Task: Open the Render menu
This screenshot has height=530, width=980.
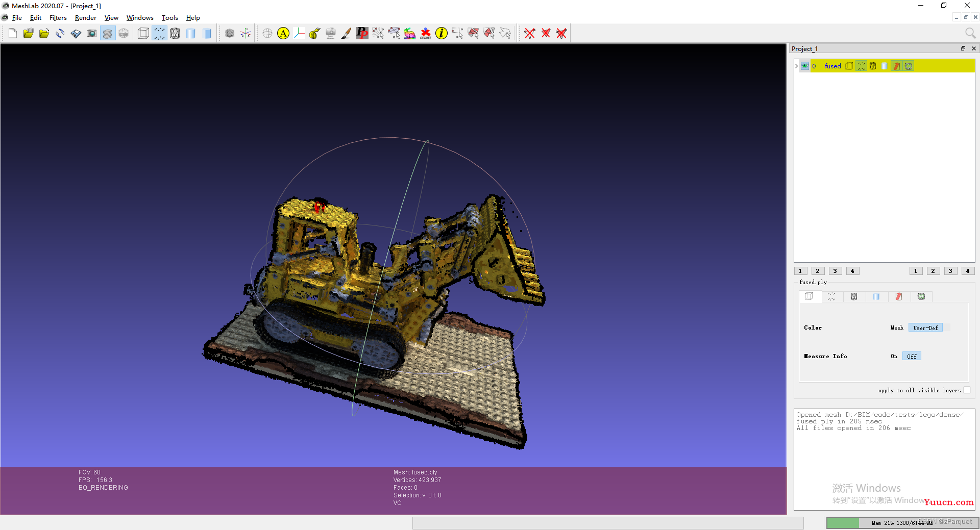Action: 86,18
